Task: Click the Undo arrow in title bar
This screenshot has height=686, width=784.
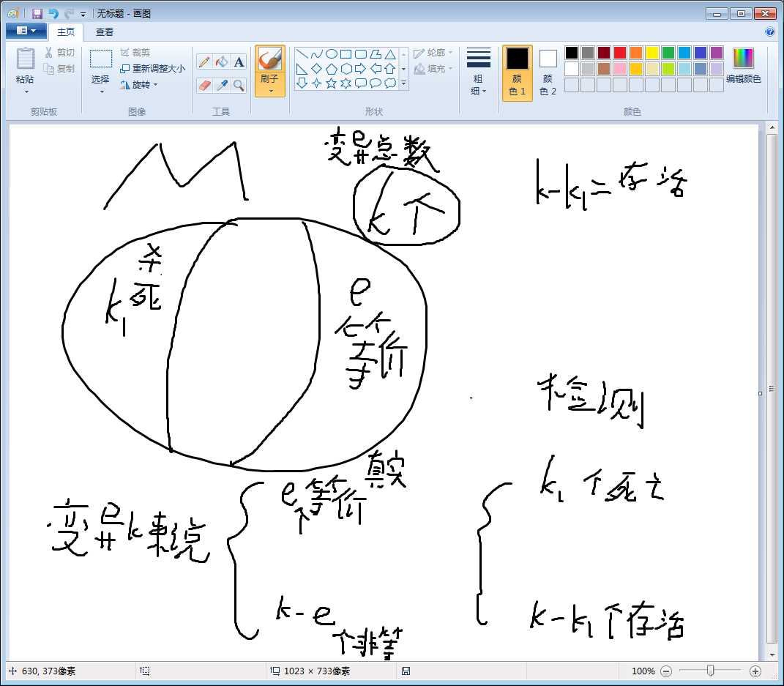Action: tap(53, 13)
